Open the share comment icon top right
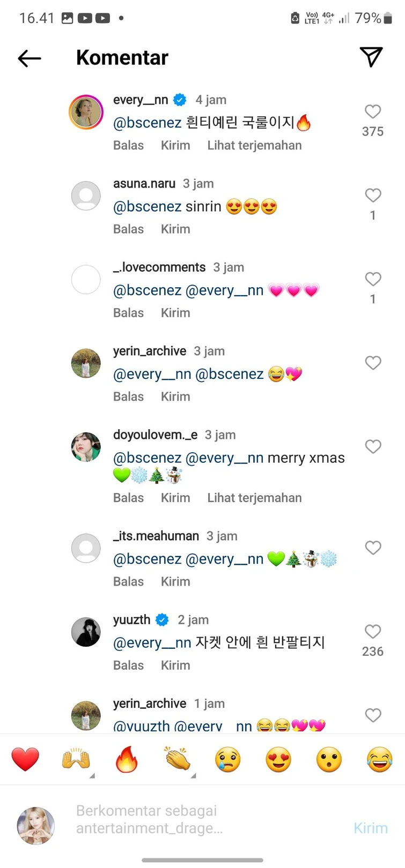The width and height of the screenshot is (405, 868). click(372, 58)
